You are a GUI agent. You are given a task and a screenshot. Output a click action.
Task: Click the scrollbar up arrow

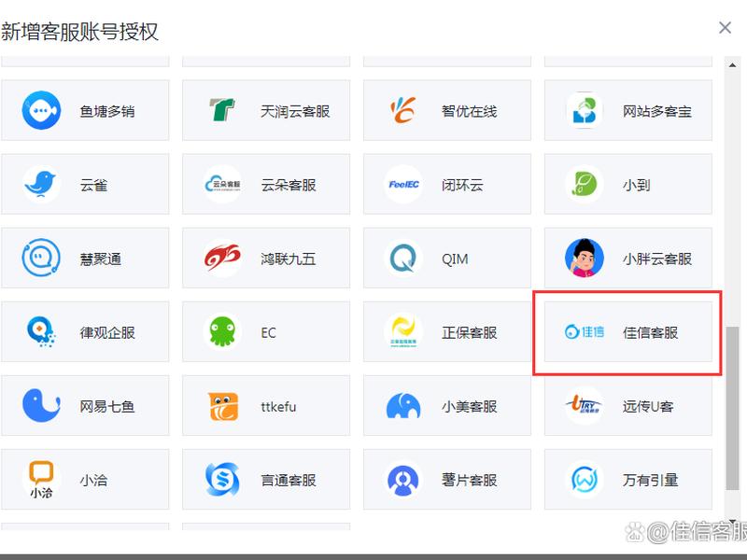[x=732, y=64]
